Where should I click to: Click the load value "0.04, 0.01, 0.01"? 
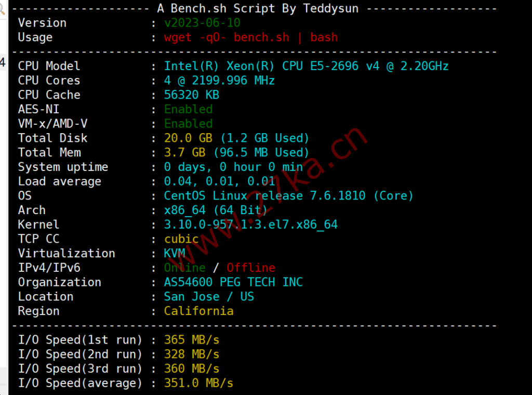tap(220, 181)
